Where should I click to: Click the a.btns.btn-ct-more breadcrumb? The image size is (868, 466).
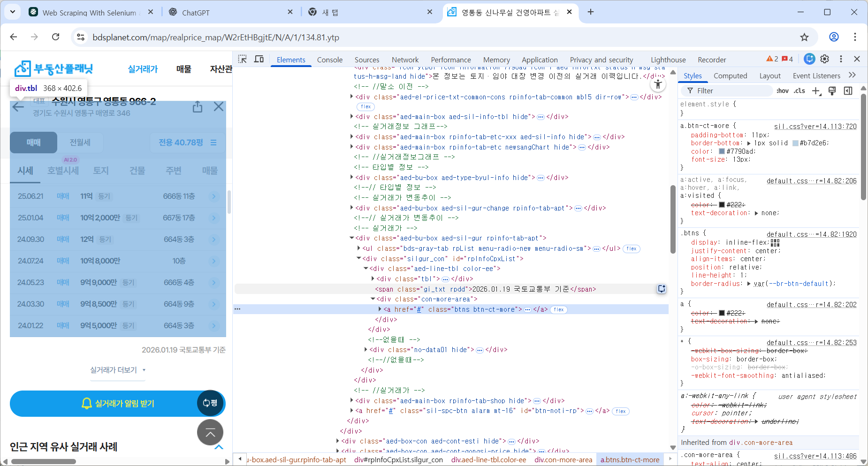630,459
